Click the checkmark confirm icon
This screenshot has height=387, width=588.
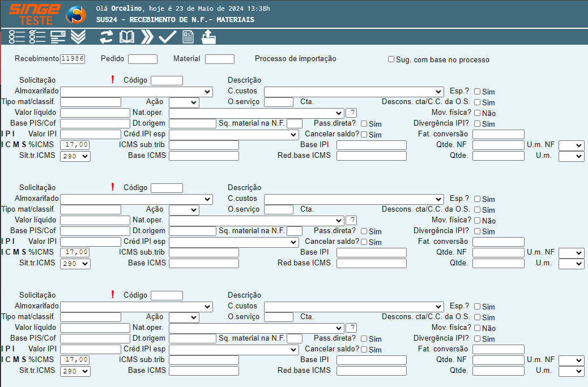(x=168, y=37)
